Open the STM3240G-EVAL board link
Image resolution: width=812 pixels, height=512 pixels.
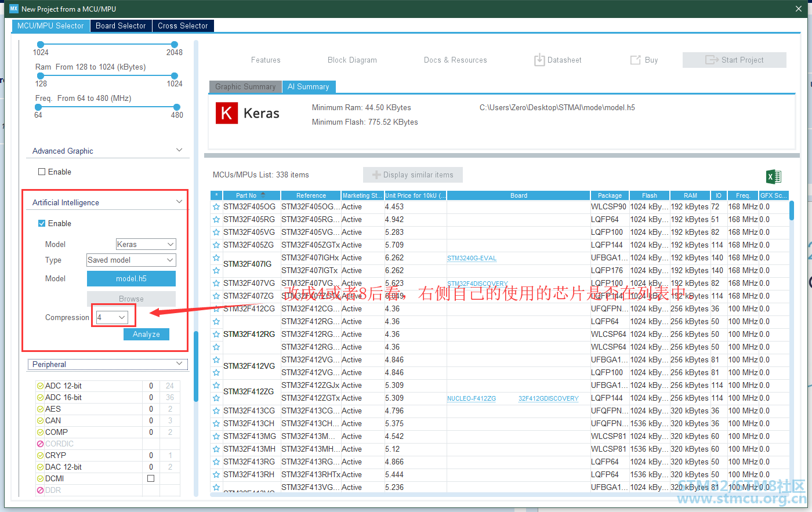point(472,259)
